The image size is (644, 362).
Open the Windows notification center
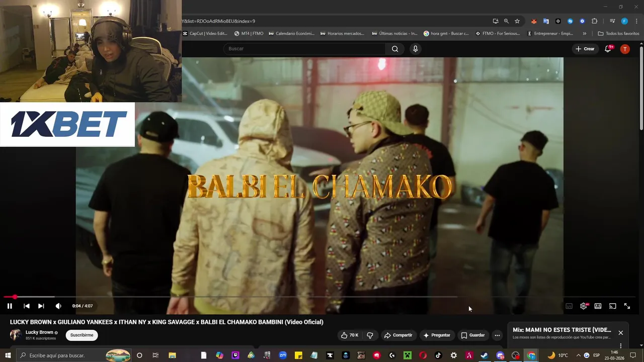click(x=633, y=355)
